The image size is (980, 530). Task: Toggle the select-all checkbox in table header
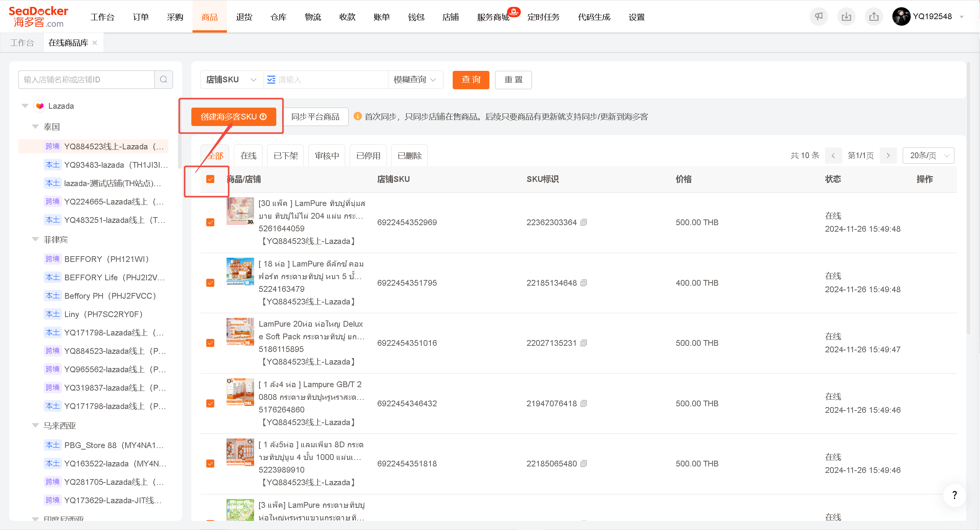[210, 179]
